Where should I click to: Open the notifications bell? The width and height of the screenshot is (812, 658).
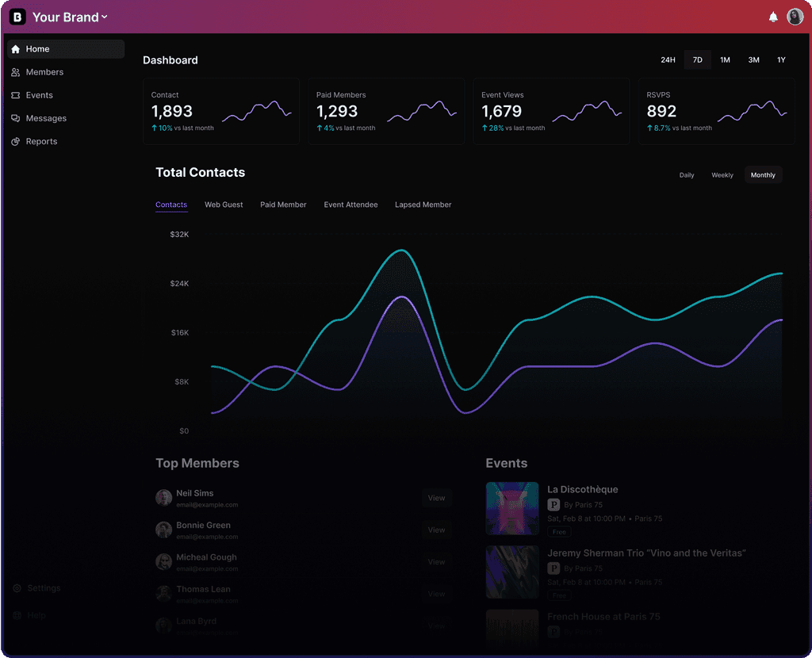click(x=773, y=17)
